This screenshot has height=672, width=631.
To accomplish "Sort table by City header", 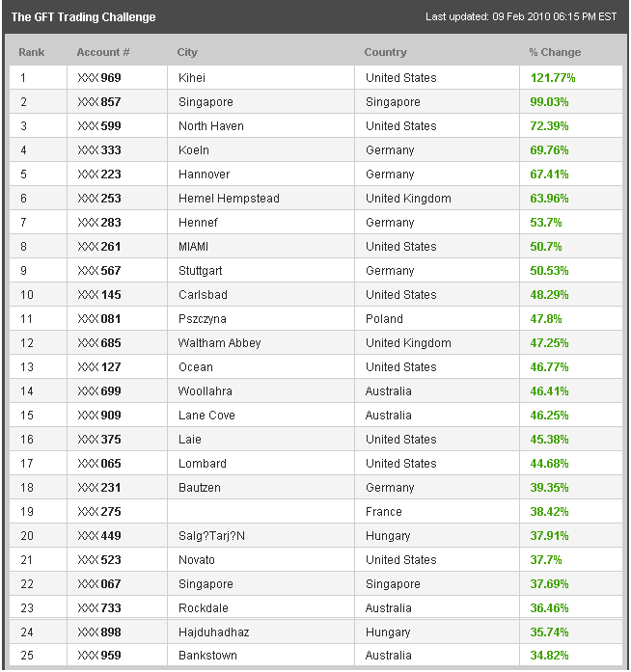I will point(187,52).
